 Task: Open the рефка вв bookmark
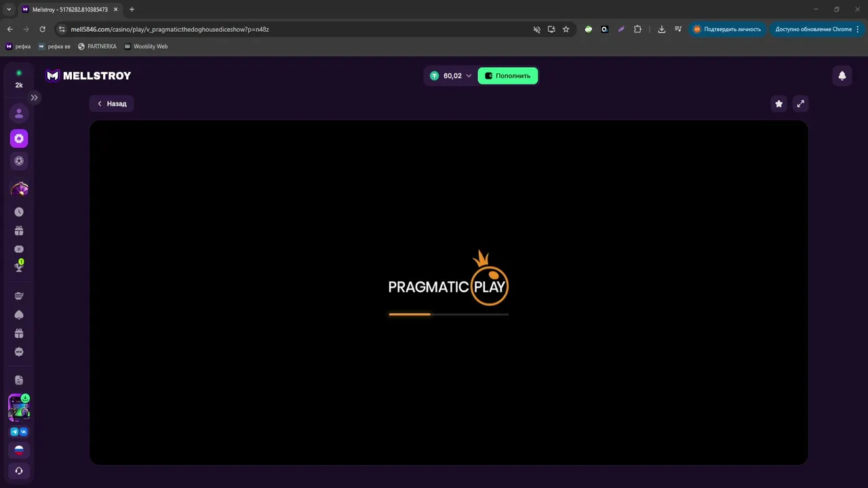coord(54,47)
